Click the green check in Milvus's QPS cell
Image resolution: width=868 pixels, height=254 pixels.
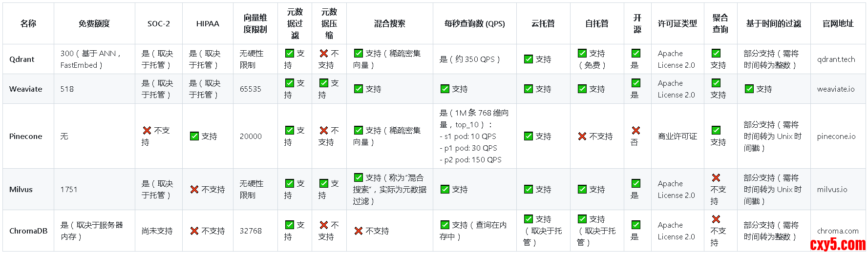[x=445, y=190]
